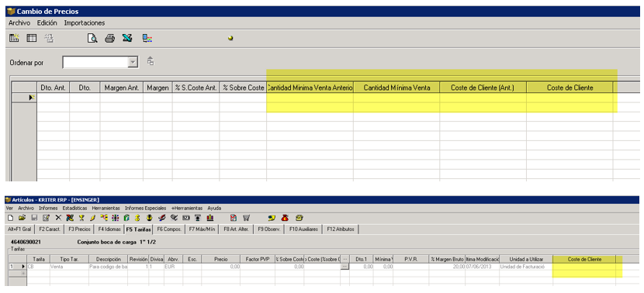Click the blank page New icon in Artículos

tap(10, 218)
